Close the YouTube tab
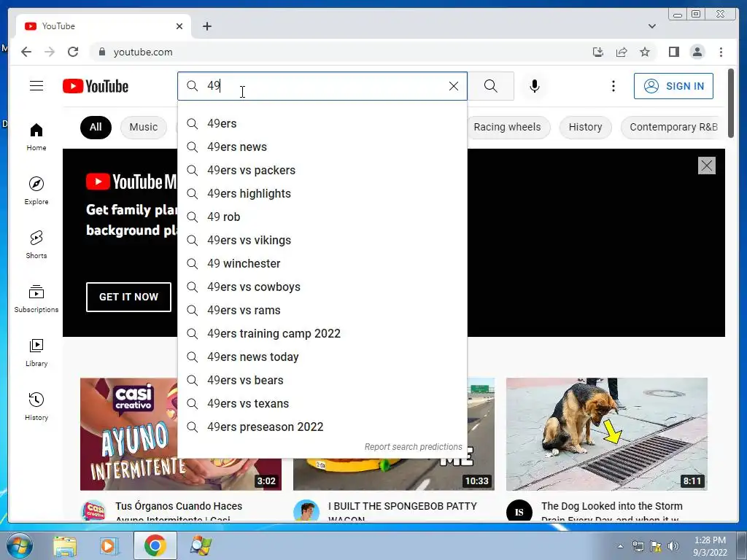 pyautogui.click(x=179, y=26)
